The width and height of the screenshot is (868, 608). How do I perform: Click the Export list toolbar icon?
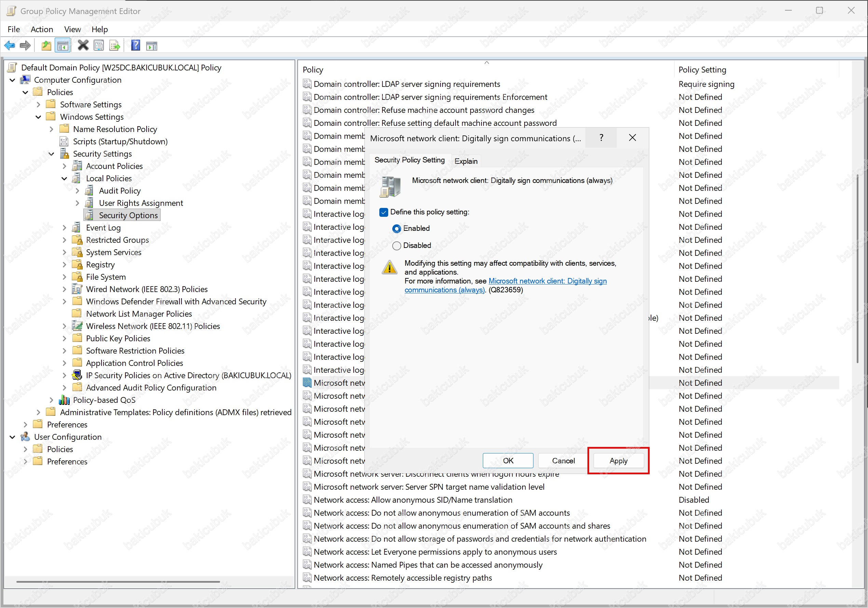click(x=114, y=46)
